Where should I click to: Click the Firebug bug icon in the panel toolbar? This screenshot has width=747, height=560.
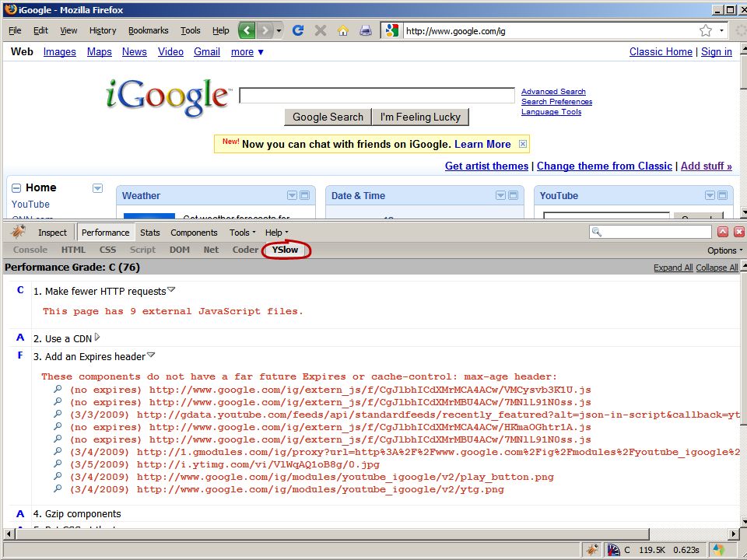click(18, 232)
